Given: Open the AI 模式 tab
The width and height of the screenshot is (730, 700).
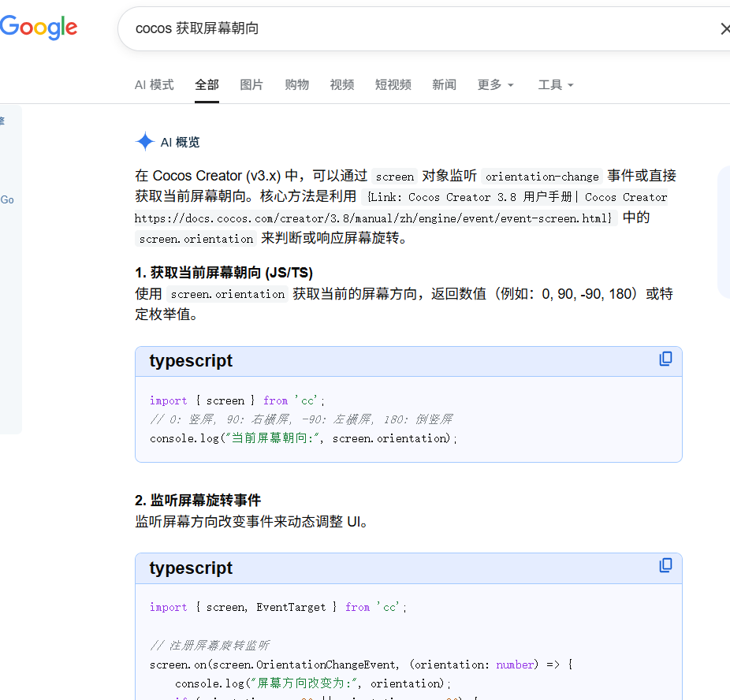Looking at the screenshot, I should (x=154, y=85).
